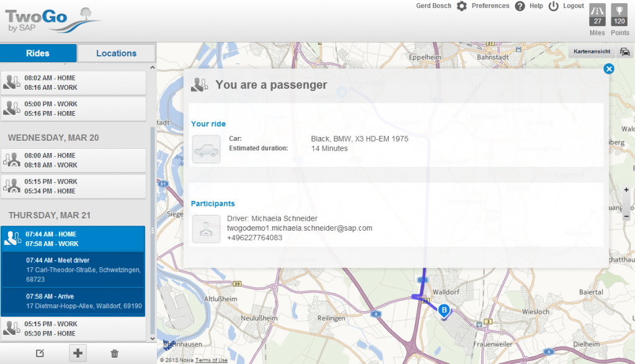635x364 pixels.
Task: Switch to the Rides tab
Action: click(x=38, y=53)
